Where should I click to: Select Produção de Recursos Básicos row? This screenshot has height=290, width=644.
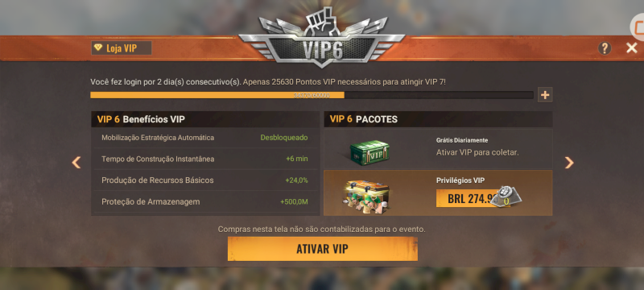click(x=205, y=180)
